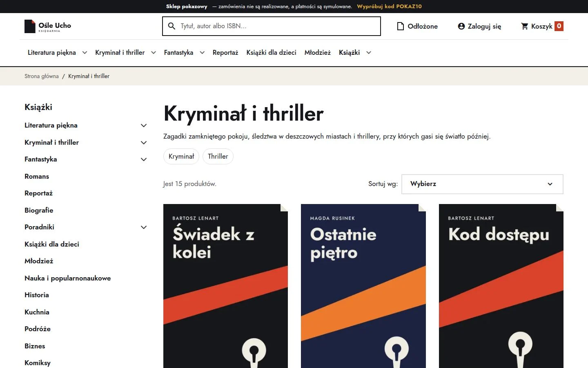Click the Książki sidebar heading

pyautogui.click(x=38, y=107)
